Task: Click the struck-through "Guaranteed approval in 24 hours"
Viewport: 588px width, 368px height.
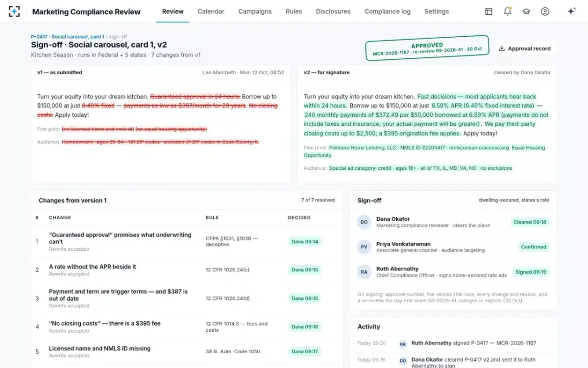Action: pos(195,97)
